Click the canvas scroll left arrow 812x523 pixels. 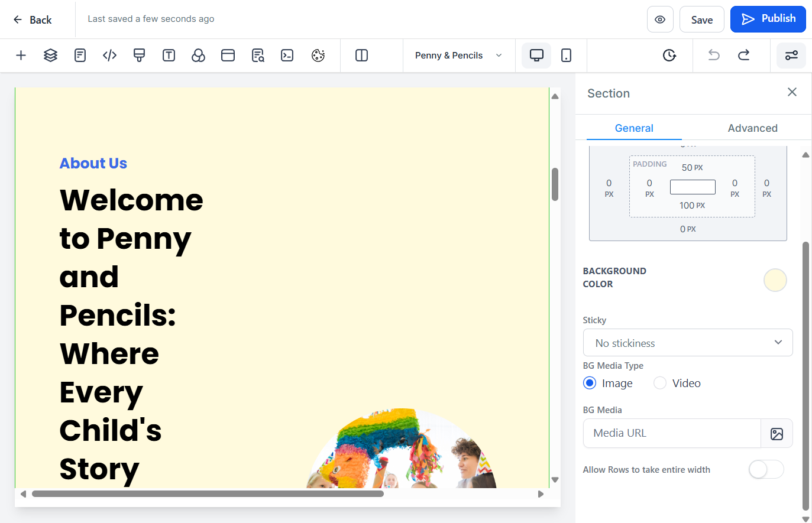[x=23, y=494]
